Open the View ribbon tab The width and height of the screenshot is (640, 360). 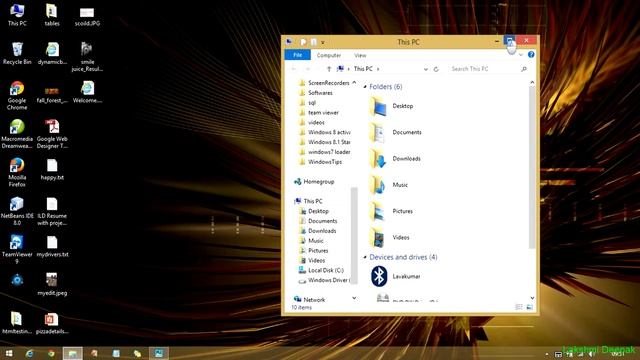tap(360, 55)
